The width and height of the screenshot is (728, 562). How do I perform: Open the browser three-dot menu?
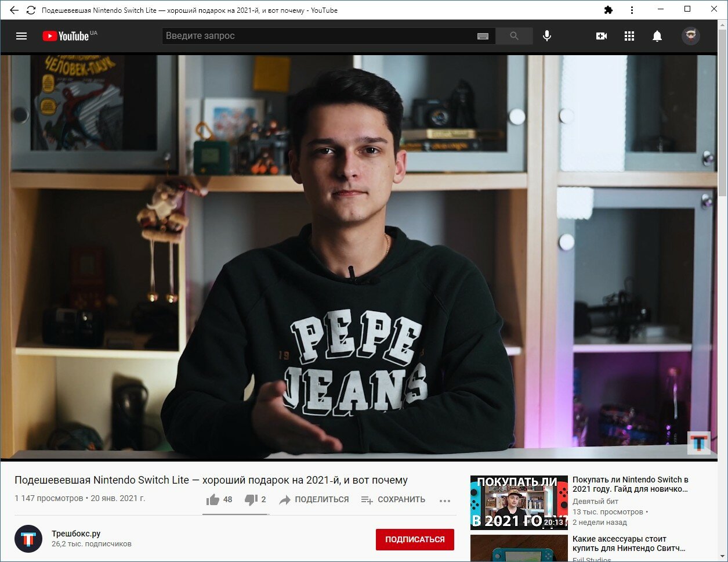click(x=632, y=10)
